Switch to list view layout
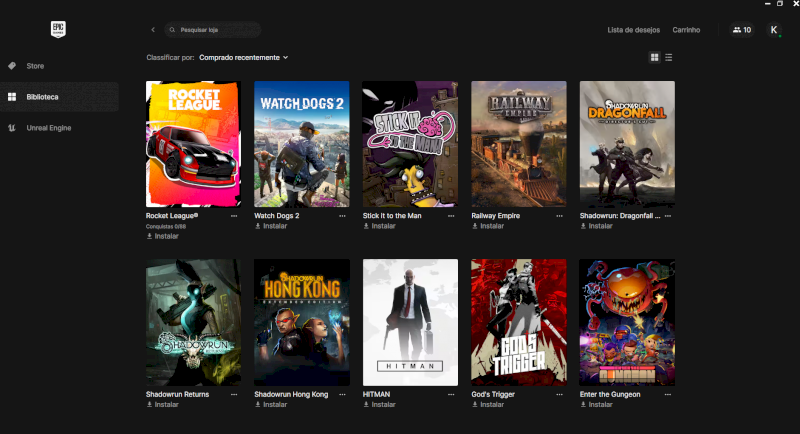Viewport: 800px width, 434px height. click(669, 58)
